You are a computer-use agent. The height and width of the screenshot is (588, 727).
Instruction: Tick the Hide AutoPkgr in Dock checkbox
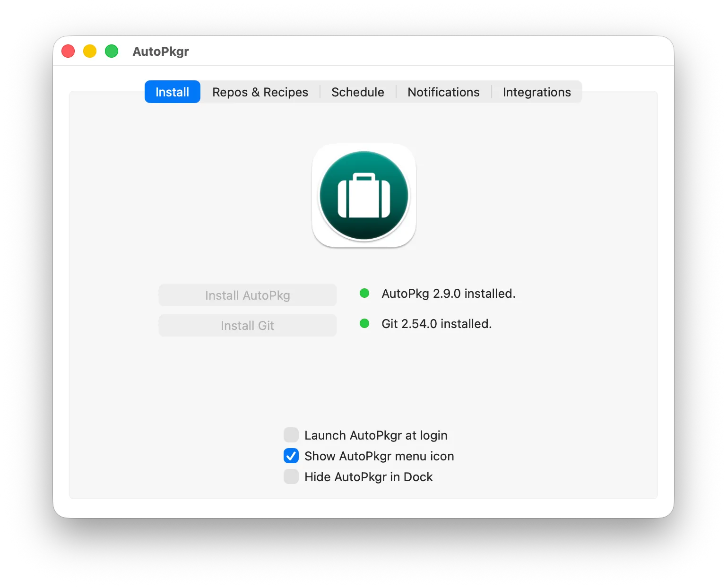pyautogui.click(x=291, y=476)
